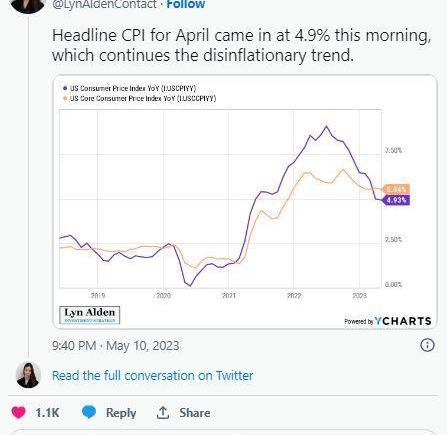Select the US Core Consumer Price Index legend

click(140, 99)
